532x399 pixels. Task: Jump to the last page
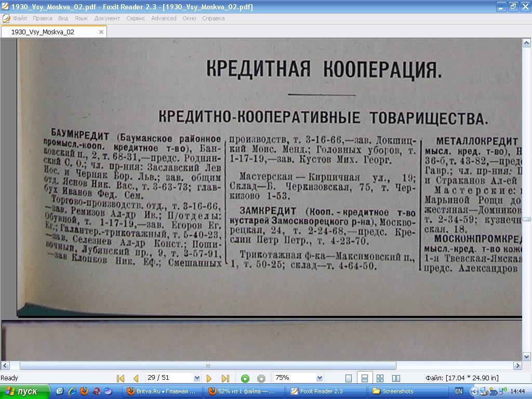[225, 378]
